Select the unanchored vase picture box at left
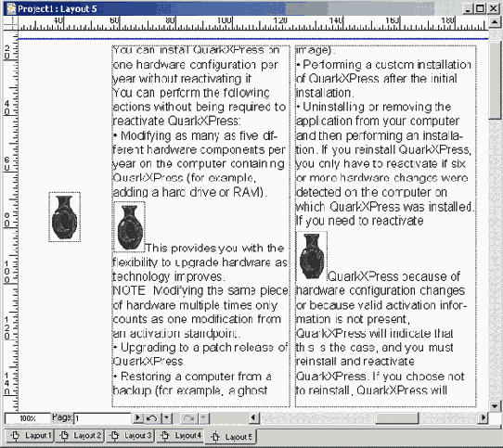Screen dimensions: 503x448 pyautogui.click(x=64, y=217)
